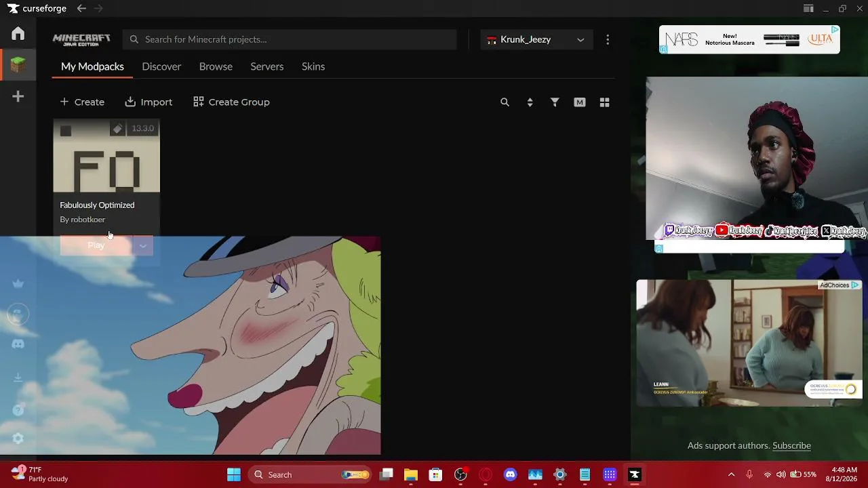Toggle the sidebar layout icon in title bar

point(808,9)
